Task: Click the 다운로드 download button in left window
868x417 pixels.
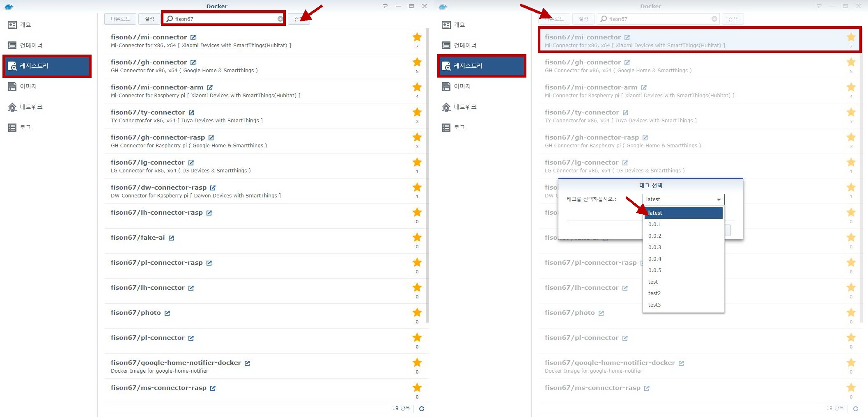Action: (120, 19)
